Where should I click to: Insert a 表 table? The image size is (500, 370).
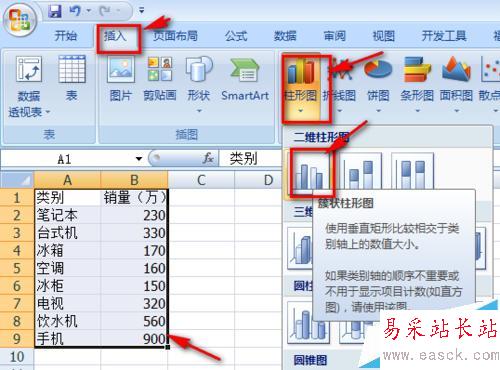72,79
